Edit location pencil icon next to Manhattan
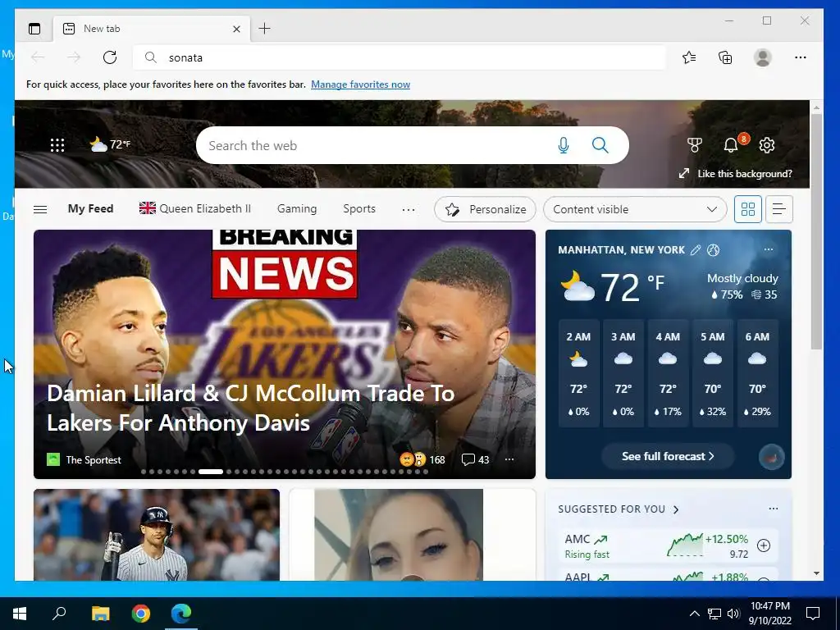This screenshot has height=630, width=840. [696, 249]
